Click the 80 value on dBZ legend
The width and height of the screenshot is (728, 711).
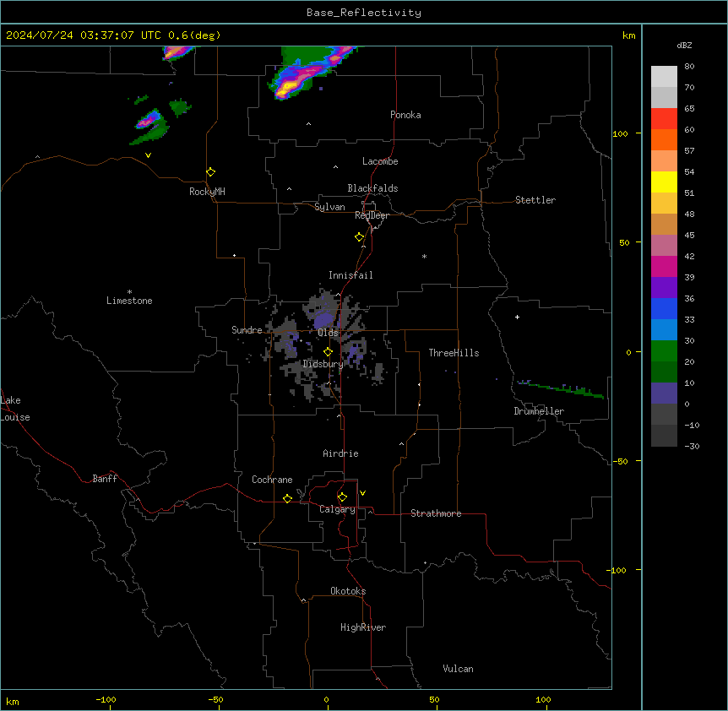(x=689, y=67)
